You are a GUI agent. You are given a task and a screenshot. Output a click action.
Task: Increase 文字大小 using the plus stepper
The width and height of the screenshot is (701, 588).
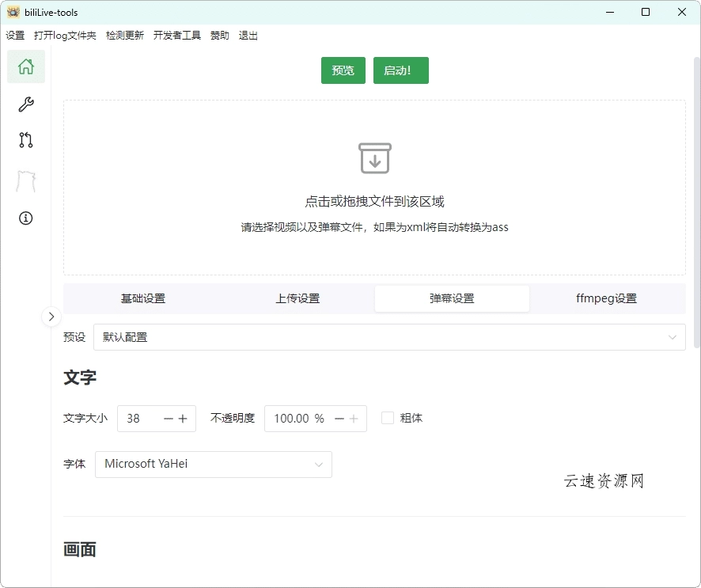(x=184, y=418)
